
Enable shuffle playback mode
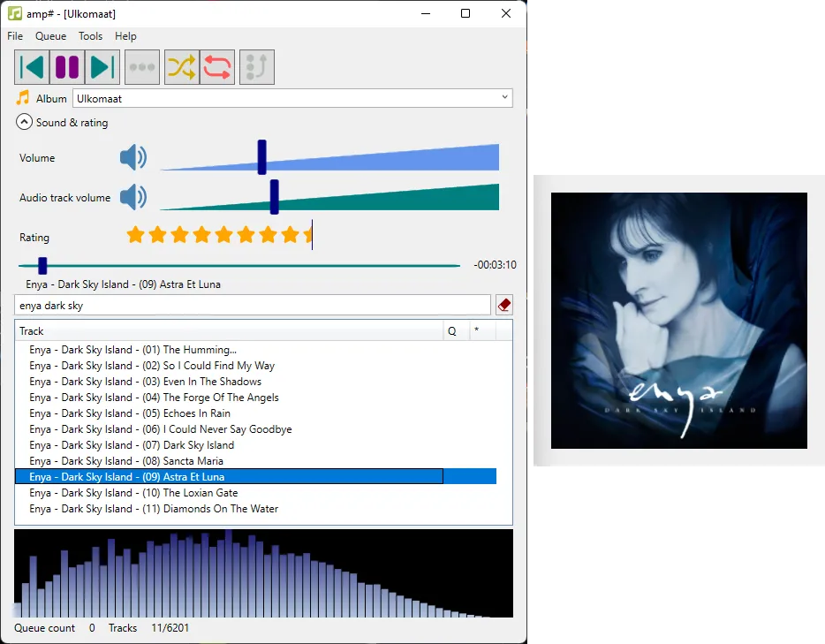coord(181,66)
